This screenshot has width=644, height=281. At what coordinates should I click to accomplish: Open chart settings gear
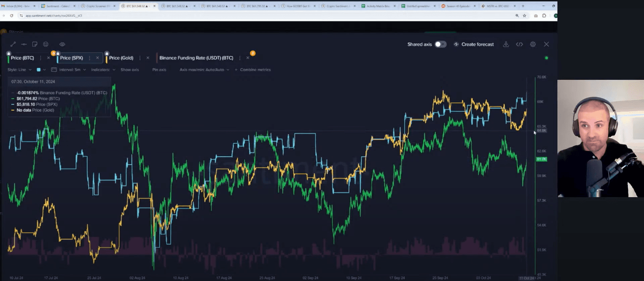[x=532, y=44]
